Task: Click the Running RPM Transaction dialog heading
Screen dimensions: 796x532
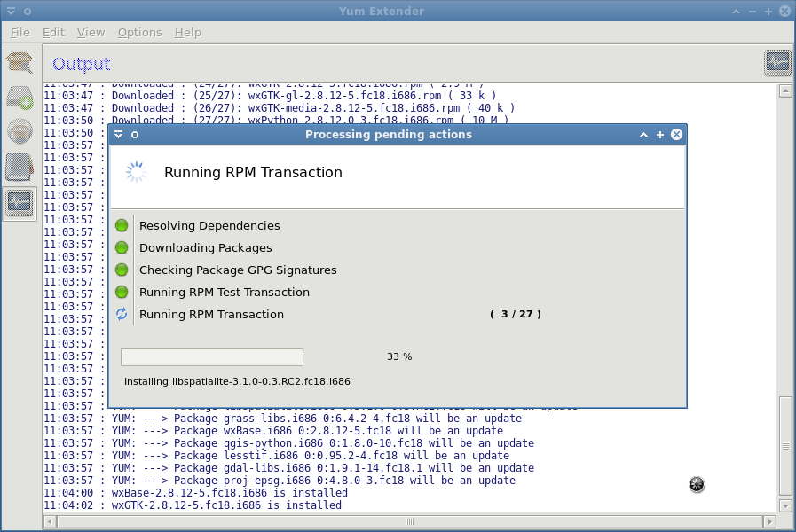Action: click(x=253, y=172)
